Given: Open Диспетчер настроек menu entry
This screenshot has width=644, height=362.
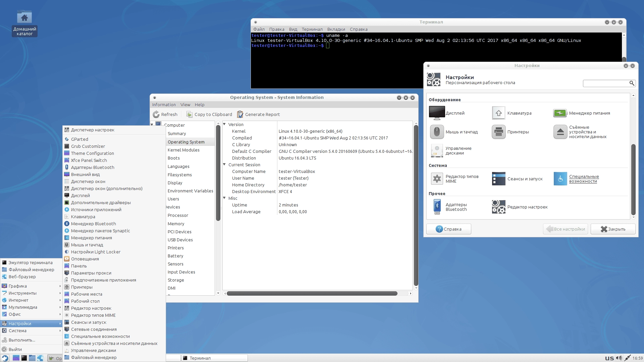Looking at the screenshot, I should (114, 130).
